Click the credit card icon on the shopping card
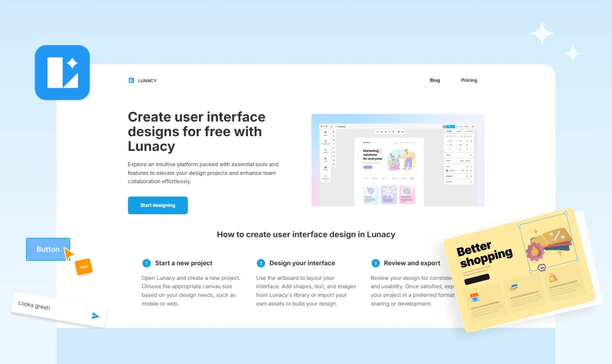This screenshot has height=364, width=612. [514, 287]
